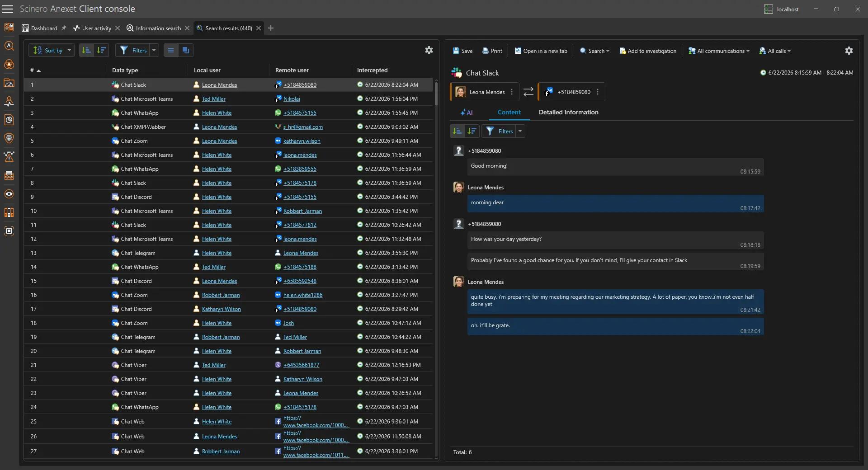Screen dimensions: 868x470
Task: Click the Print button
Action: [492, 51]
